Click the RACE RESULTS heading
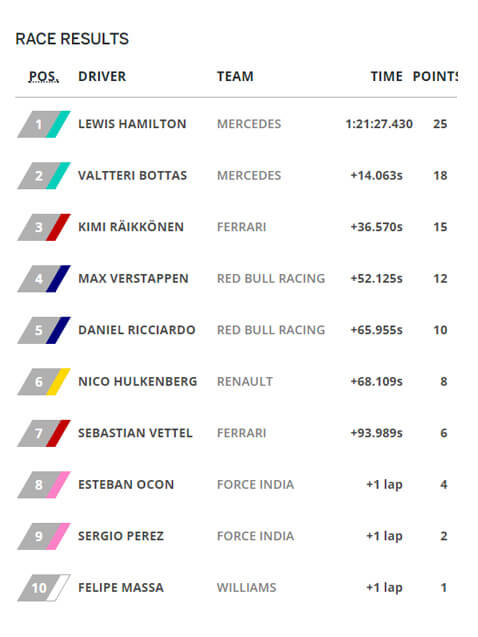This screenshot has height=637, width=478. coord(72,39)
